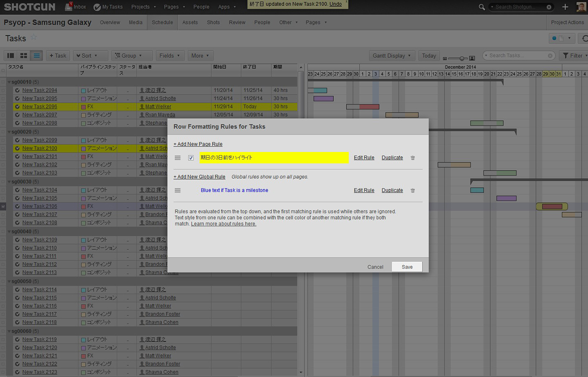
Task: Switch to thumbnail grid view mode
Action: 24,56
